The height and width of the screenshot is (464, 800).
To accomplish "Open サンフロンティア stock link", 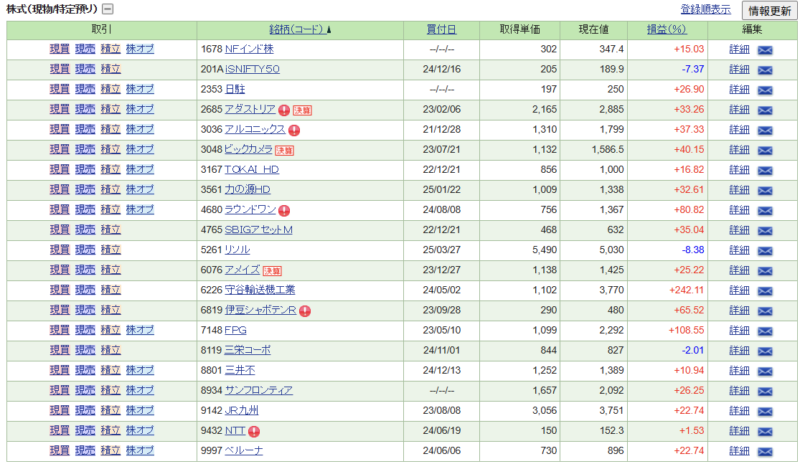I will pos(259,390).
